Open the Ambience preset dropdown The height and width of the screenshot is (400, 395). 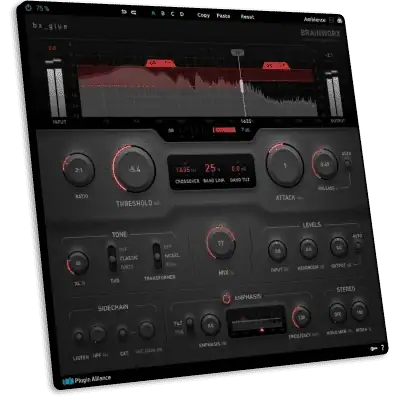(x=315, y=20)
